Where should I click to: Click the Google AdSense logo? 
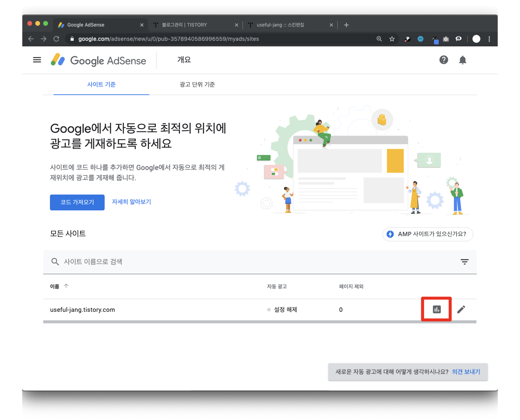[x=98, y=60]
